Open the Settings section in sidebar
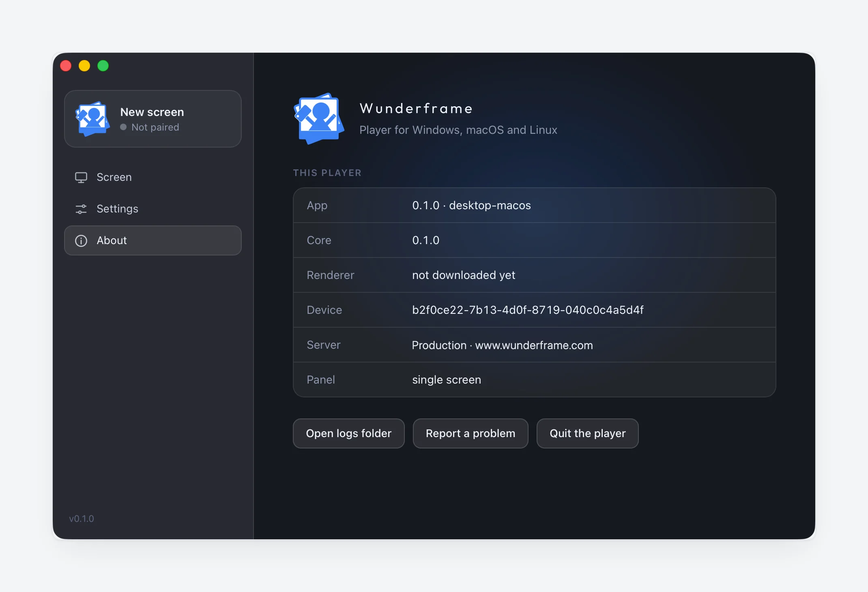The image size is (868, 592). 153,209
